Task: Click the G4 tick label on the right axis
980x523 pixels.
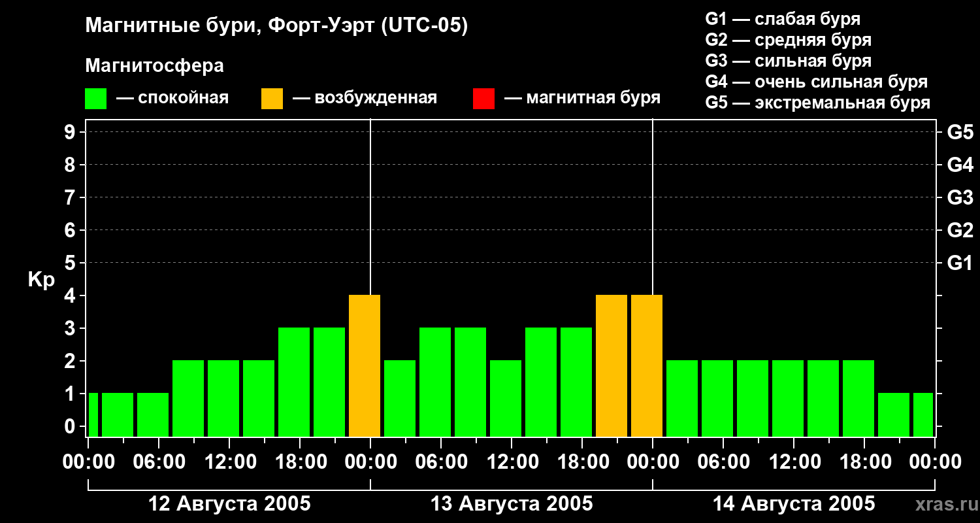Action: point(960,165)
